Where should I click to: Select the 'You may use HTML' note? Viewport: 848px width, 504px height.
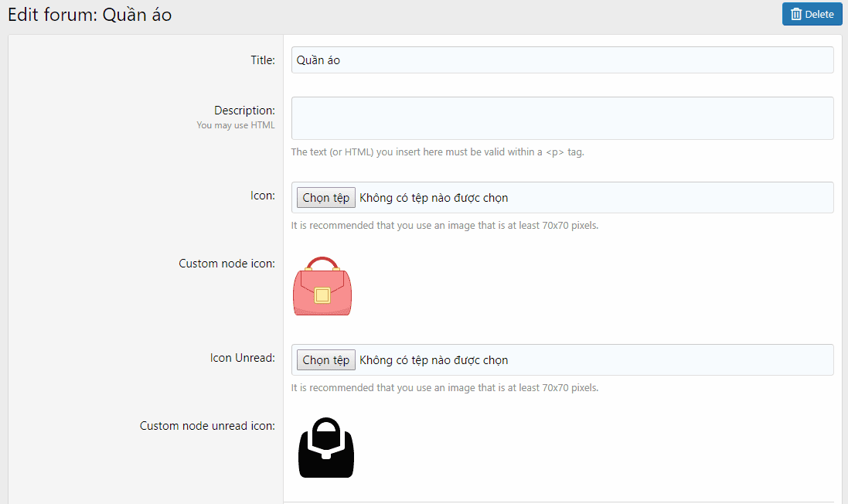(236, 125)
